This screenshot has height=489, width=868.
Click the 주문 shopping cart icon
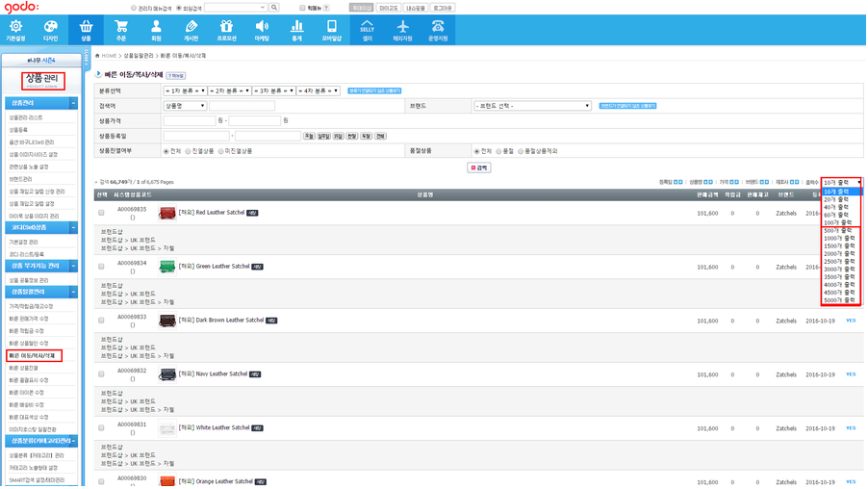click(120, 29)
